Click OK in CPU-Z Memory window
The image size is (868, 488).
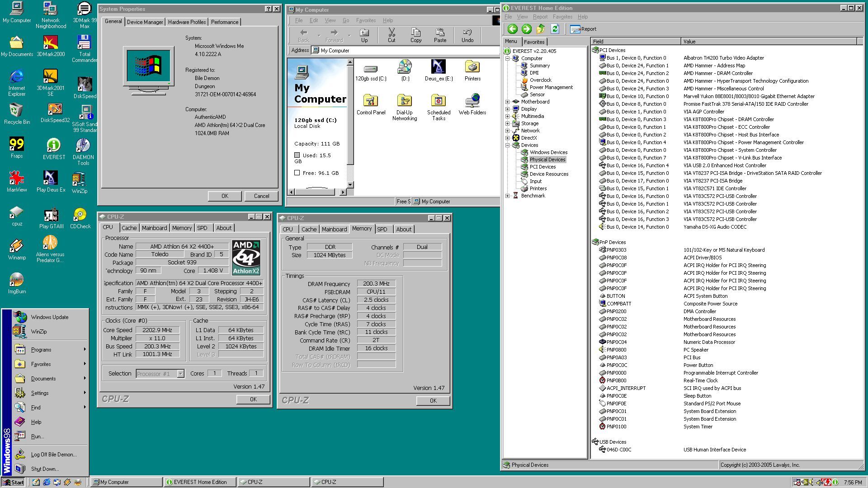[433, 401]
